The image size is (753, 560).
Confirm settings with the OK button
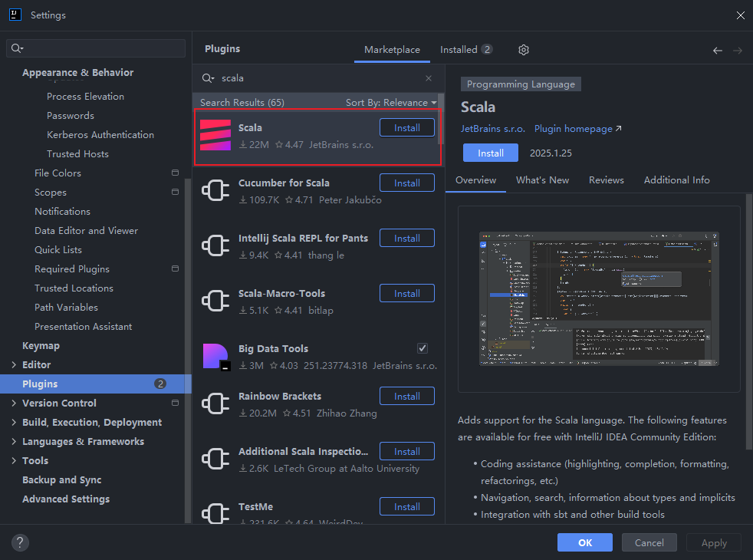point(584,542)
